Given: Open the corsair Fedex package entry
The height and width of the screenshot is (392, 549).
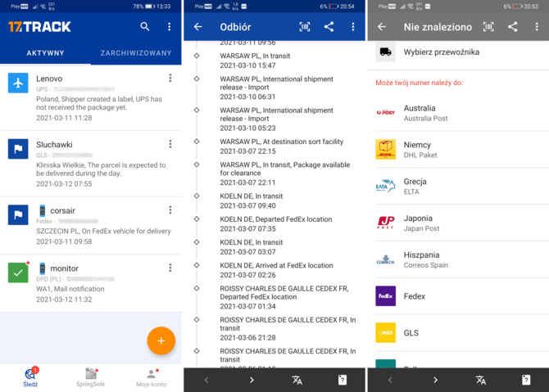Looking at the screenshot, I should (x=91, y=226).
